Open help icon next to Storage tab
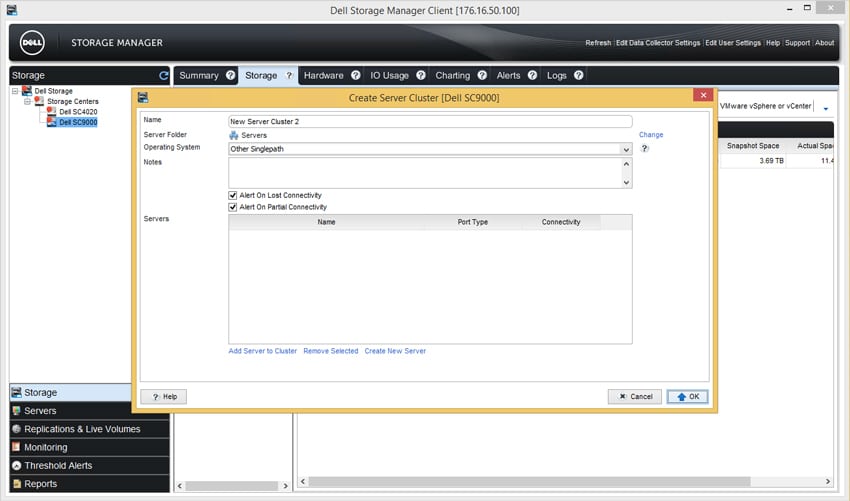This screenshot has height=501, width=850. [289, 75]
